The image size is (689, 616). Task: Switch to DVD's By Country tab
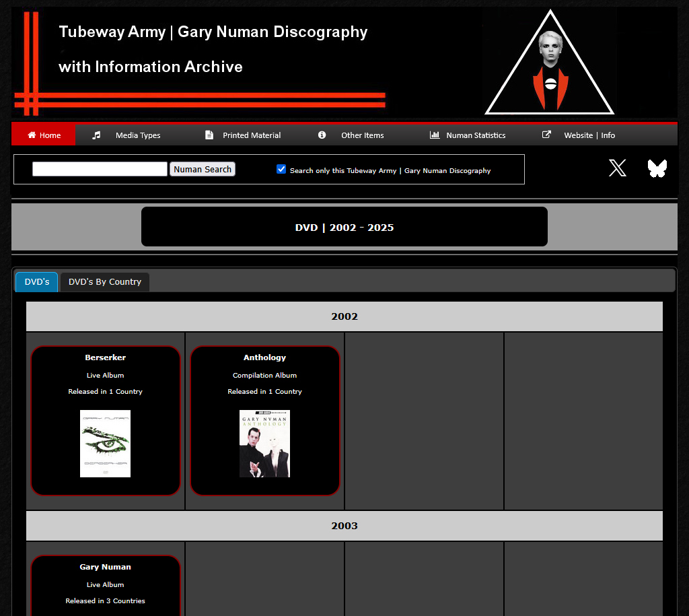pos(104,282)
